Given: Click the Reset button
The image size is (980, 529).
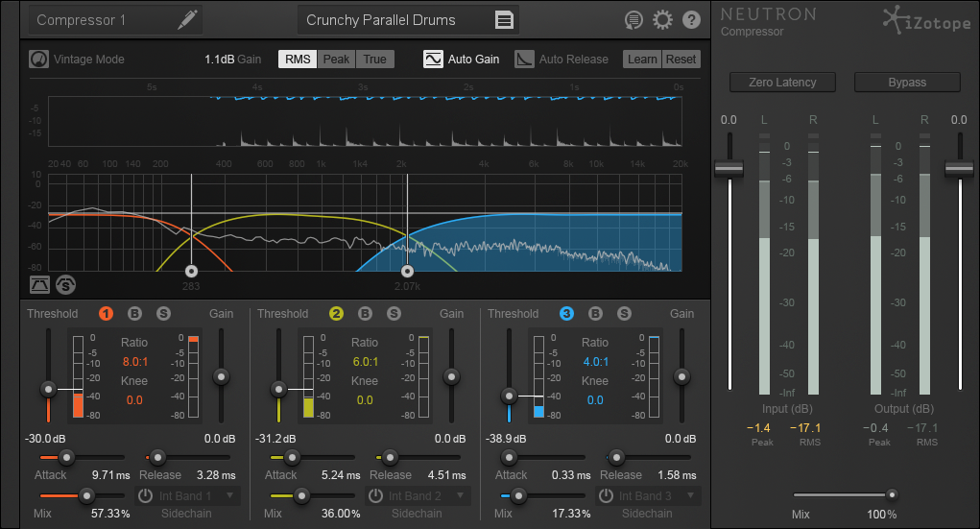Looking at the screenshot, I should (681, 60).
